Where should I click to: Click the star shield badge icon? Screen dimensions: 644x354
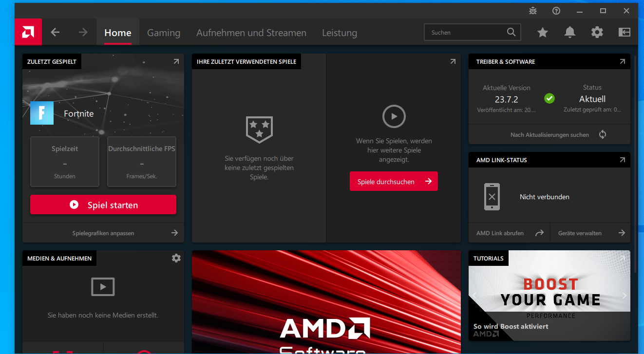pyautogui.click(x=259, y=130)
